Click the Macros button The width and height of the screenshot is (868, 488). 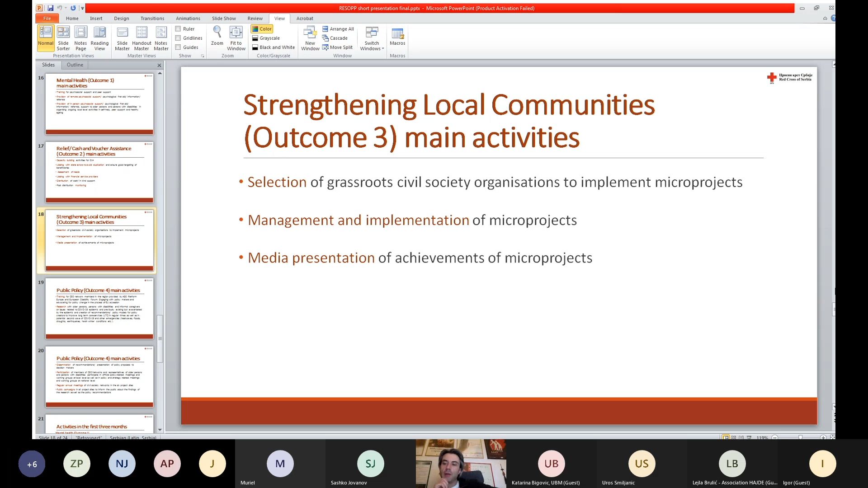tap(397, 36)
